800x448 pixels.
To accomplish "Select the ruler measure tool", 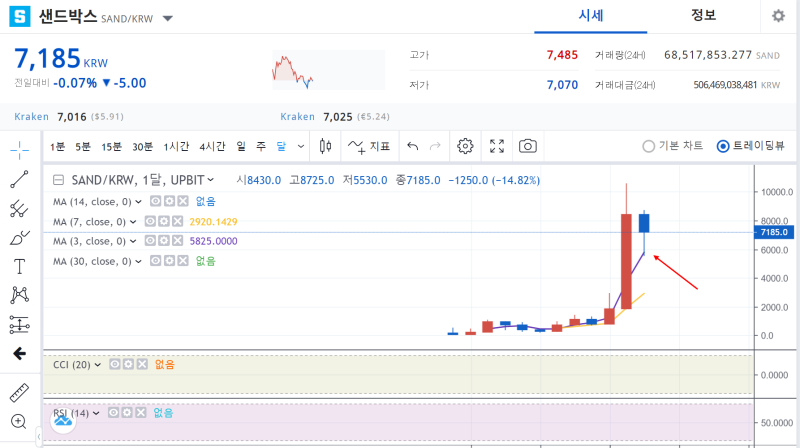I will coord(19,393).
